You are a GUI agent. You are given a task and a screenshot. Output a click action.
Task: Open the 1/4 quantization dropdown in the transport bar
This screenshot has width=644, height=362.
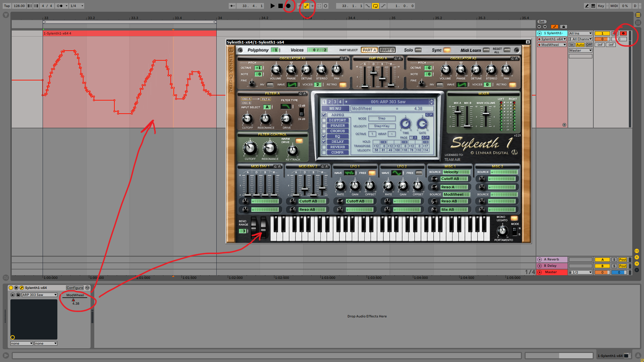pos(77,6)
